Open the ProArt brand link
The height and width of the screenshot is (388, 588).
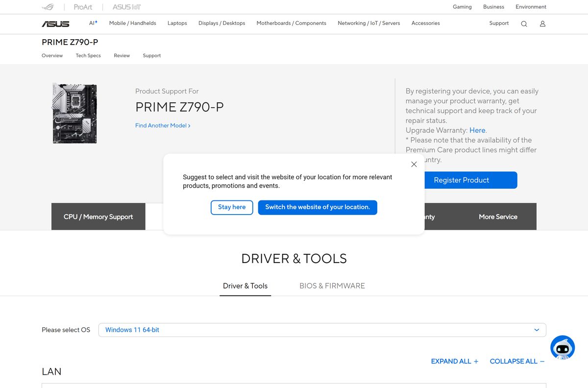pos(83,7)
